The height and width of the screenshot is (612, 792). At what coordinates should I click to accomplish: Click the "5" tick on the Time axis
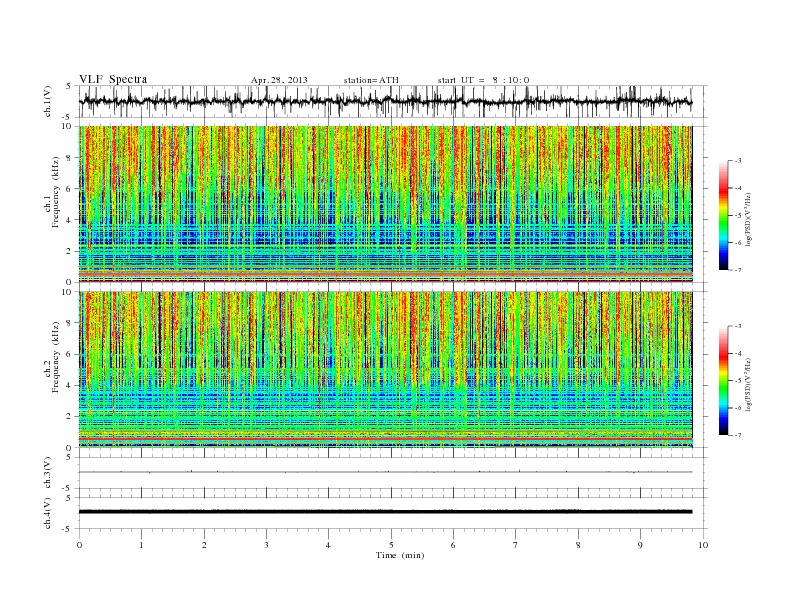pyautogui.click(x=391, y=545)
